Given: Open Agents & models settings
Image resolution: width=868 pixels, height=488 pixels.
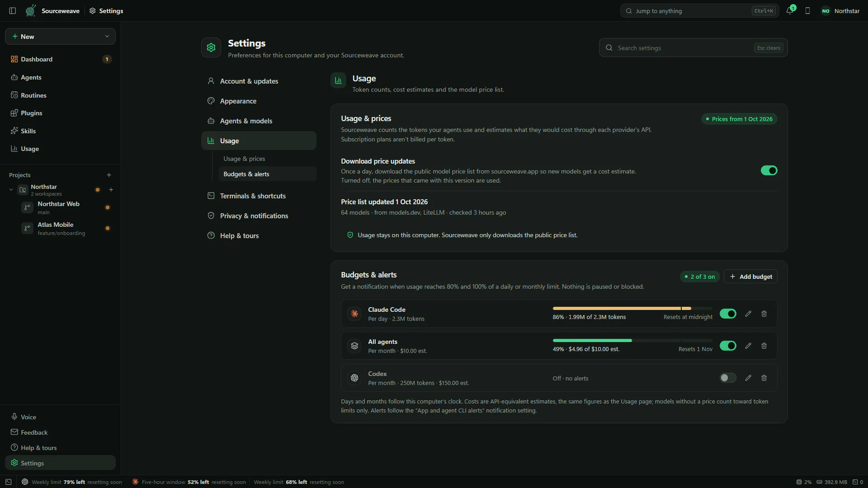Looking at the screenshot, I should coord(259,121).
